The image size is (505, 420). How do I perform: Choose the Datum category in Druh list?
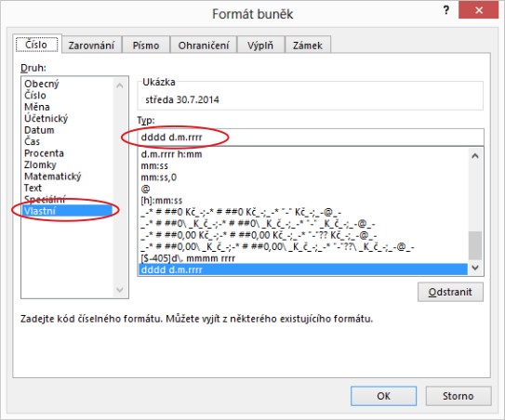click(39, 130)
